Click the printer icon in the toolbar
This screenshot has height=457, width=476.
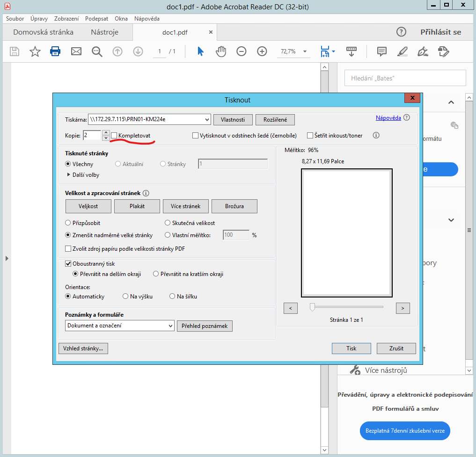pyautogui.click(x=55, y=51)
